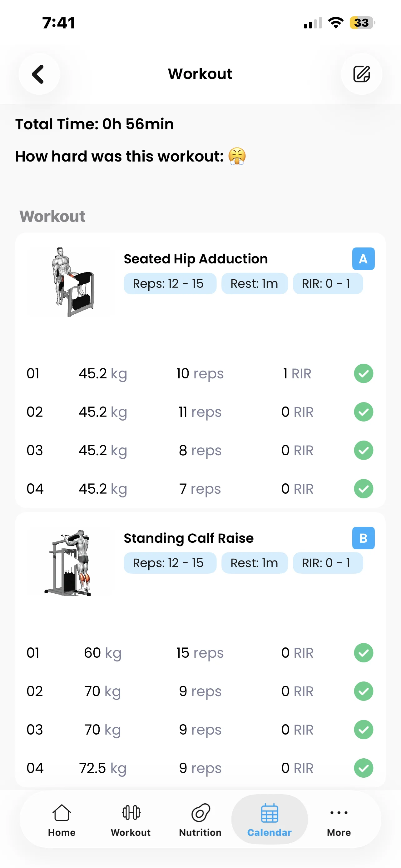The height and width of the screenshot is (868, 401).
Task: Open the edit workout pencil icon
Action: click(361, 74)
